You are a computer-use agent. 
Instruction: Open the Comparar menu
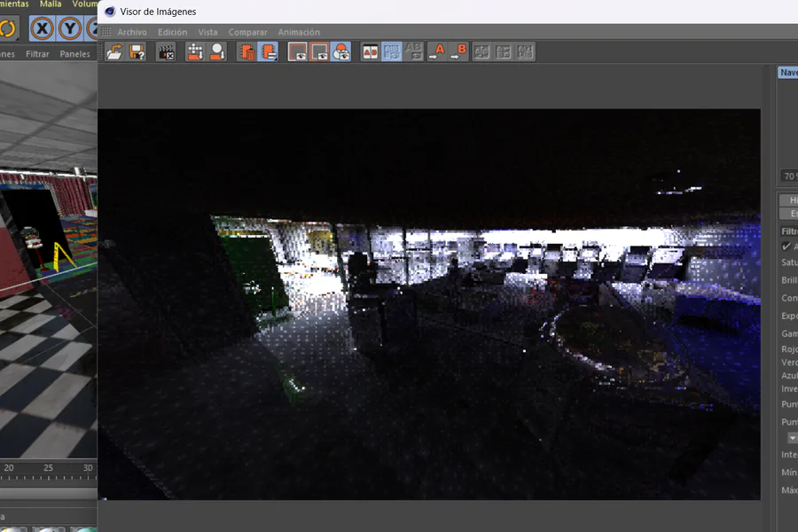tap(248, 32)
